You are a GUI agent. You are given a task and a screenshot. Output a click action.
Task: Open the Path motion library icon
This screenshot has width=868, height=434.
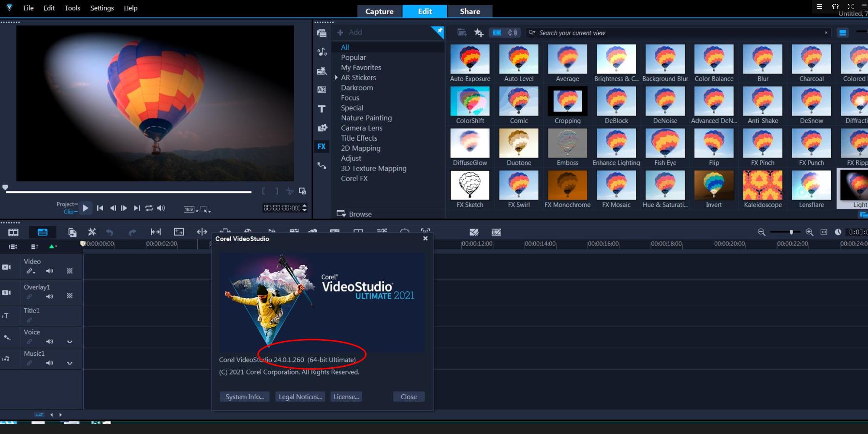[x=322, y=165]
